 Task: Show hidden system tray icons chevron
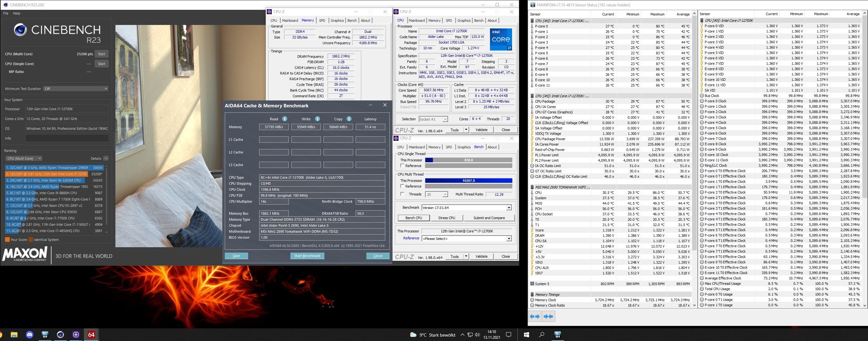[x=462, y=335]
